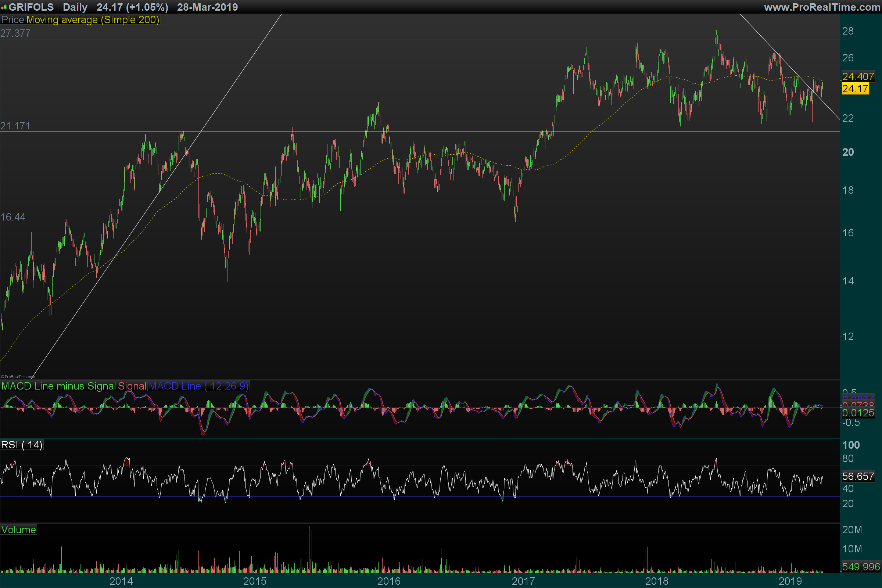This screenshot has height=588, width=882.
Task: Click the Volume panel label
Action: pyautogui.click(x=18, y=530)
